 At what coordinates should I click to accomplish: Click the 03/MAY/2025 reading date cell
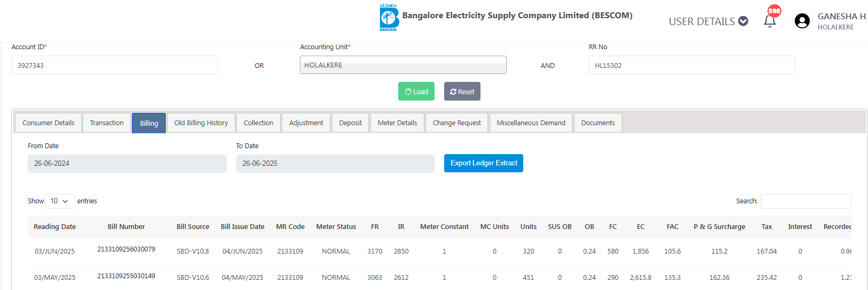point(55,278)
